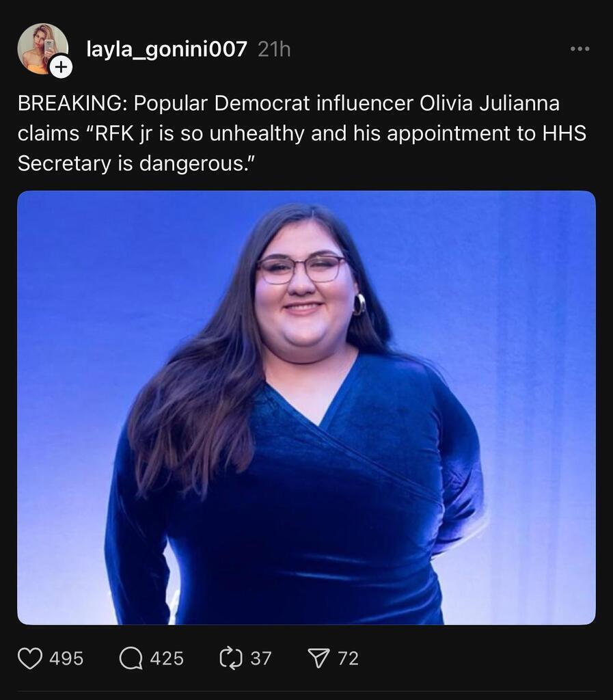Click the name Olivia Julianna in the caption
Image resolution: width=613 pixels, height=700 pixels.
coord(489,104)
